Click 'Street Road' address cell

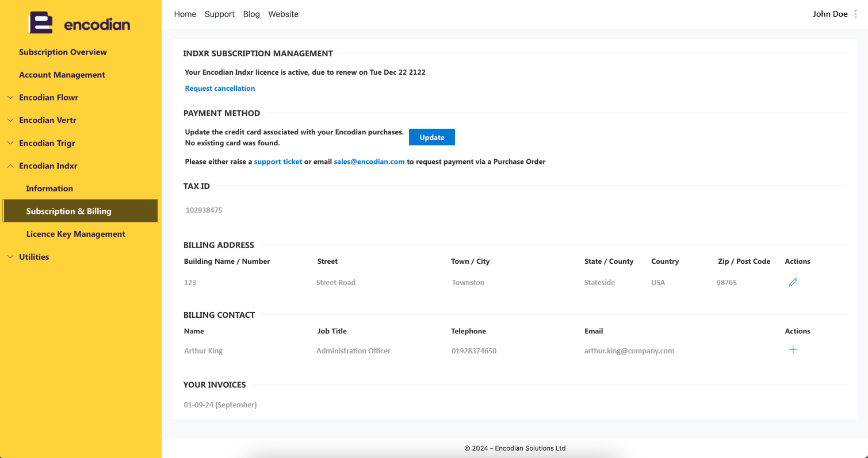point(336,283)
